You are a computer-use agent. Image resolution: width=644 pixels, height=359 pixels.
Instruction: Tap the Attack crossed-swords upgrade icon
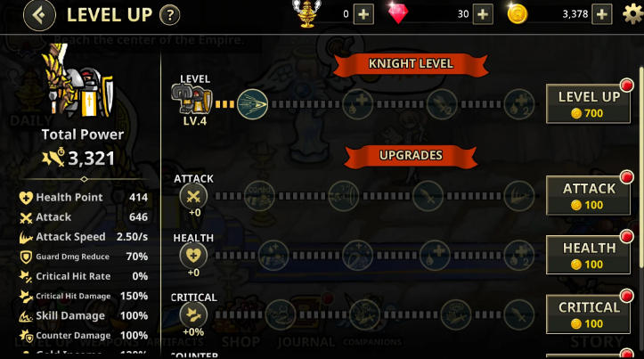pyautogui.click(x=193, y=196)
